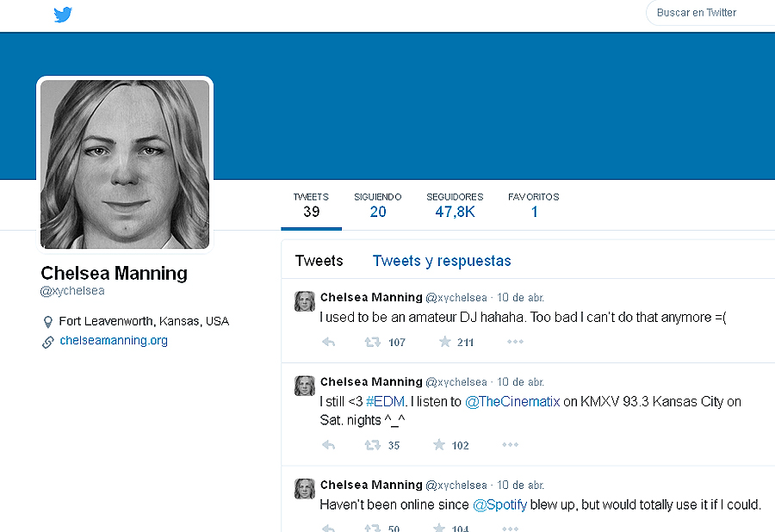Click the Twitter bird logo
This screenshot has height=532, width=775.
click(63, 15)
